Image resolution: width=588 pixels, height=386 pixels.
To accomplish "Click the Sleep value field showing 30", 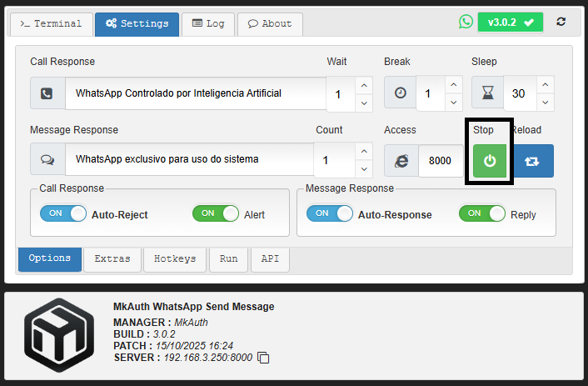I will [521, 93].
